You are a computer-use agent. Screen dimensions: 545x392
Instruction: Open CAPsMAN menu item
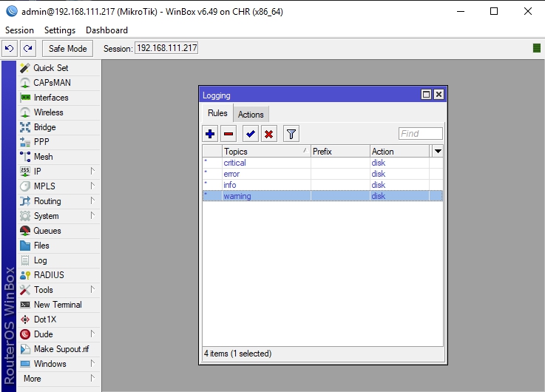point(59,83)
